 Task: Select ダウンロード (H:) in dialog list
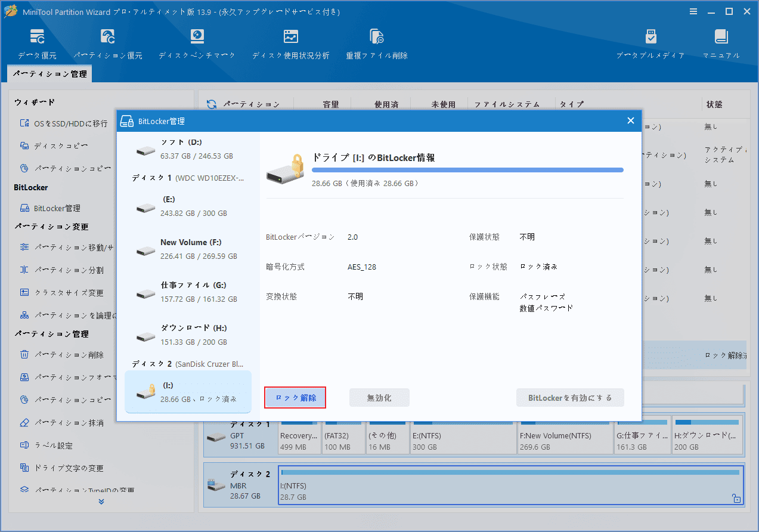188,335
